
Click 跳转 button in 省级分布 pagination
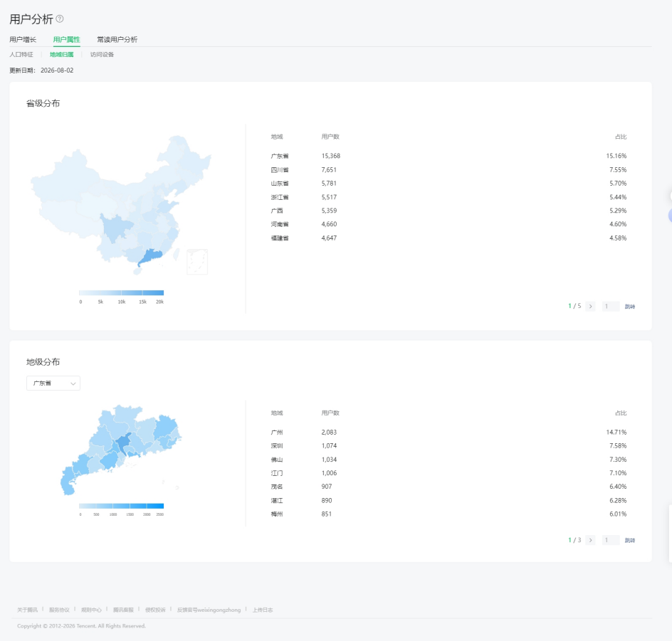click(x=629, y=307)
